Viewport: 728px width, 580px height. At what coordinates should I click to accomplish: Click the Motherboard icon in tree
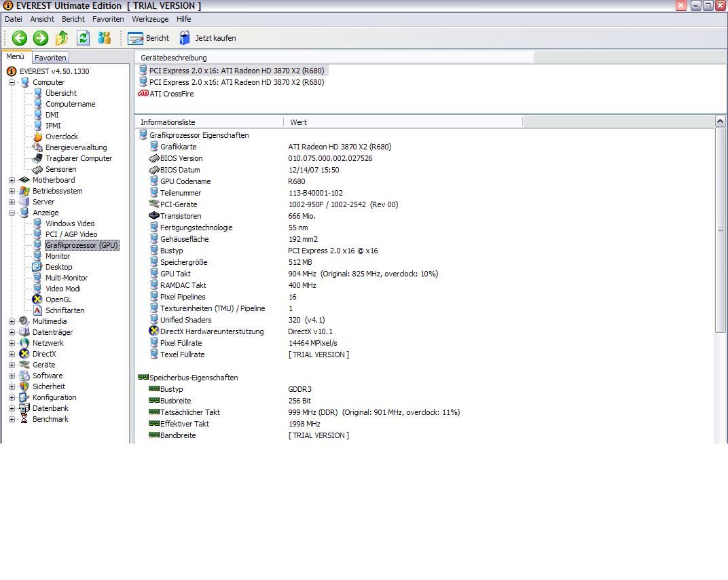tap(24, 180)
